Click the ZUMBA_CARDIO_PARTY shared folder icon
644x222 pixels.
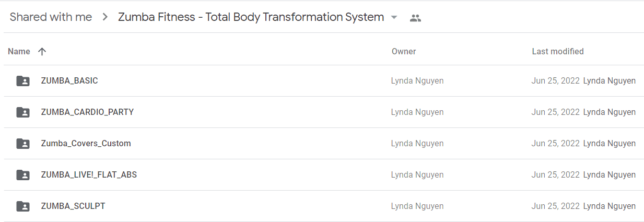pyautogui.click(x=23, y=112)
